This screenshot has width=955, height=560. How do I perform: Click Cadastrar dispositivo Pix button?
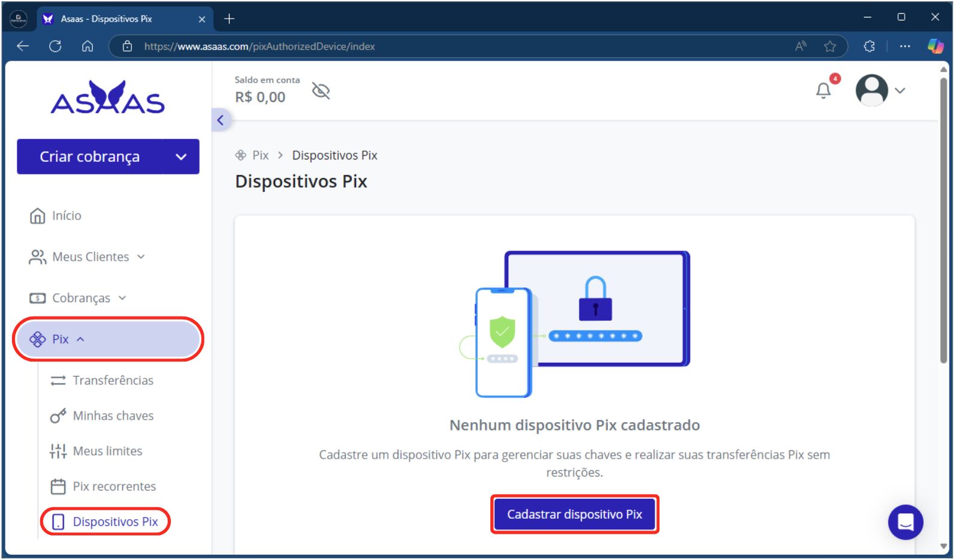tap(574, 514)
